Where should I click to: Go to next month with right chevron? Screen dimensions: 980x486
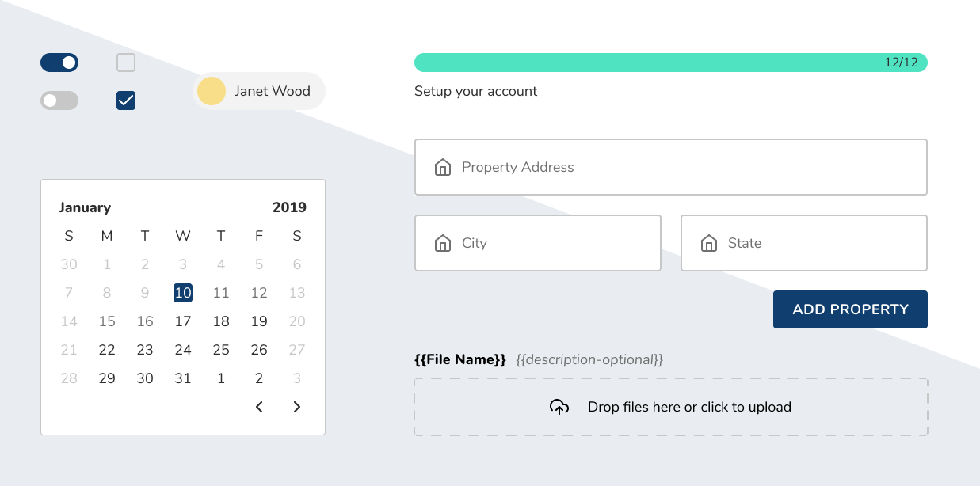coord(297,407)
